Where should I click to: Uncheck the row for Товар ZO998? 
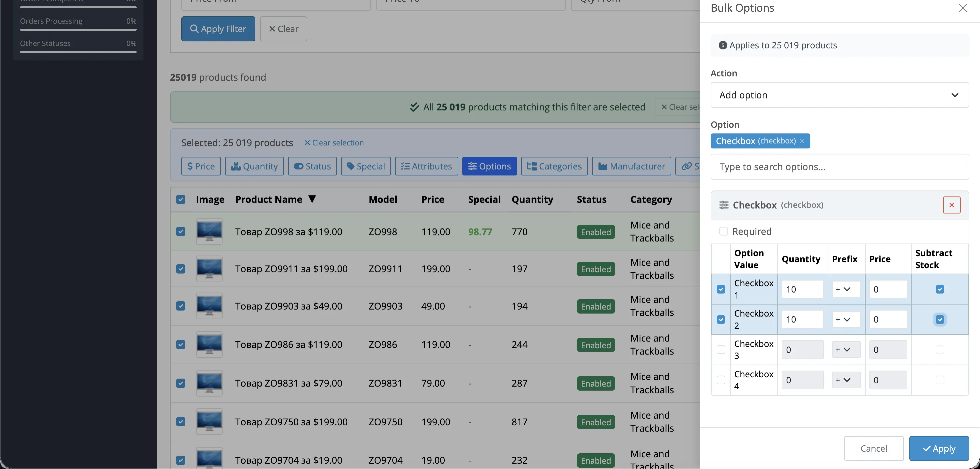(181, 231)
